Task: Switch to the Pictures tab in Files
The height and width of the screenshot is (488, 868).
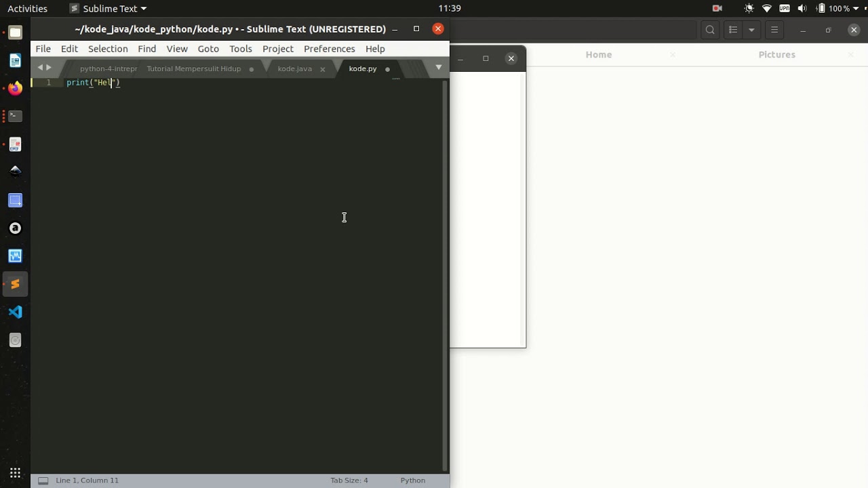Action: click(x=777, y=54)
